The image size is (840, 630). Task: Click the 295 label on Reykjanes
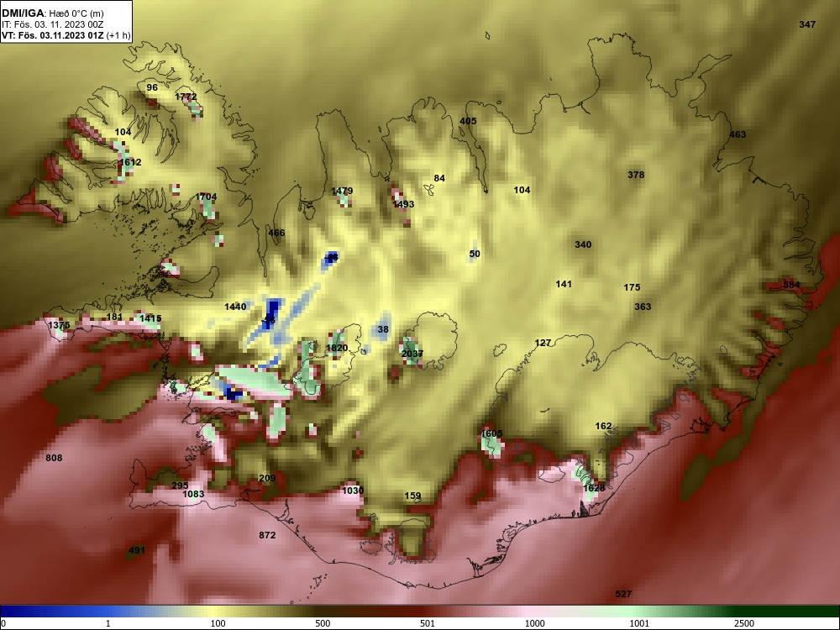point(180,486)
